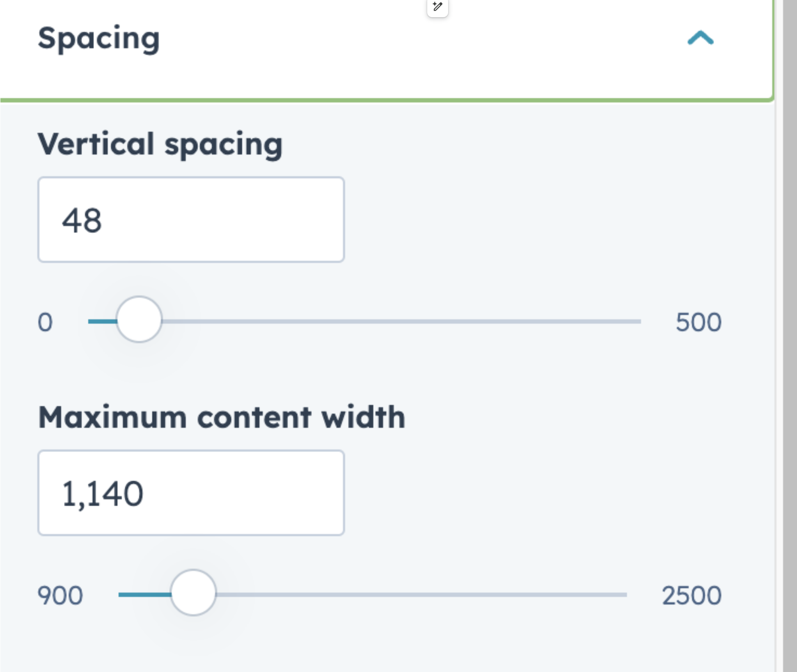Click the 500 maximum slider label
The image size is (797, 672).
tap(698, 322)
